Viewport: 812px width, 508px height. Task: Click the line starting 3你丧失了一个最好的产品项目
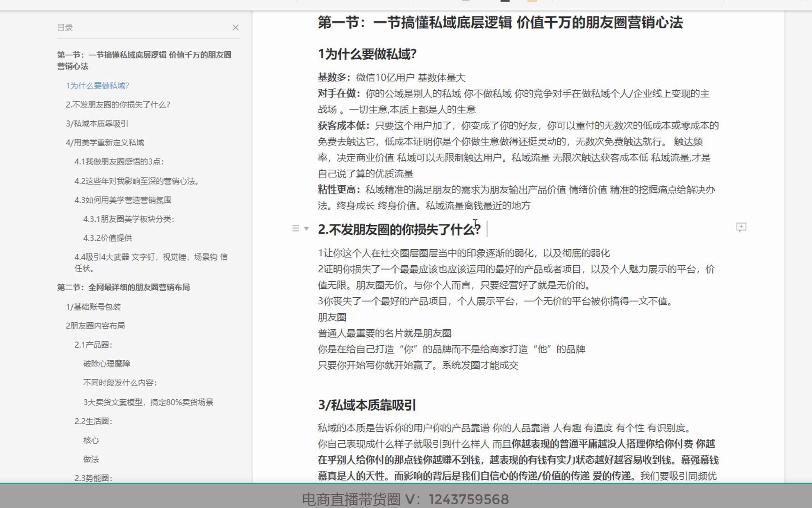[495, 301]
